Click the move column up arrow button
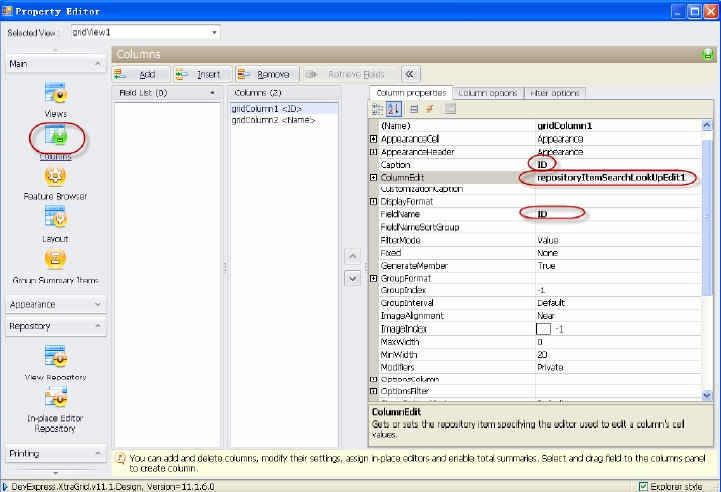721x492 pixels. [x=353, y=256]
